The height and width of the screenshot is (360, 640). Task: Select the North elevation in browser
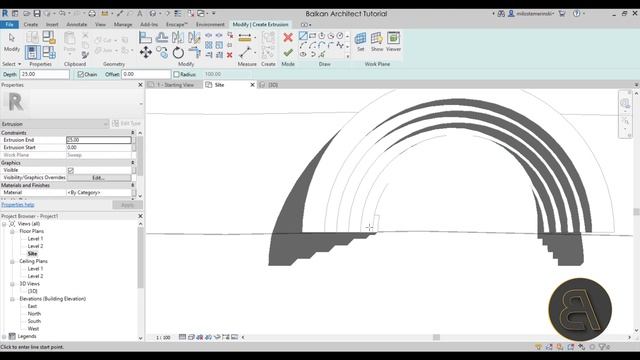(34, 314)
